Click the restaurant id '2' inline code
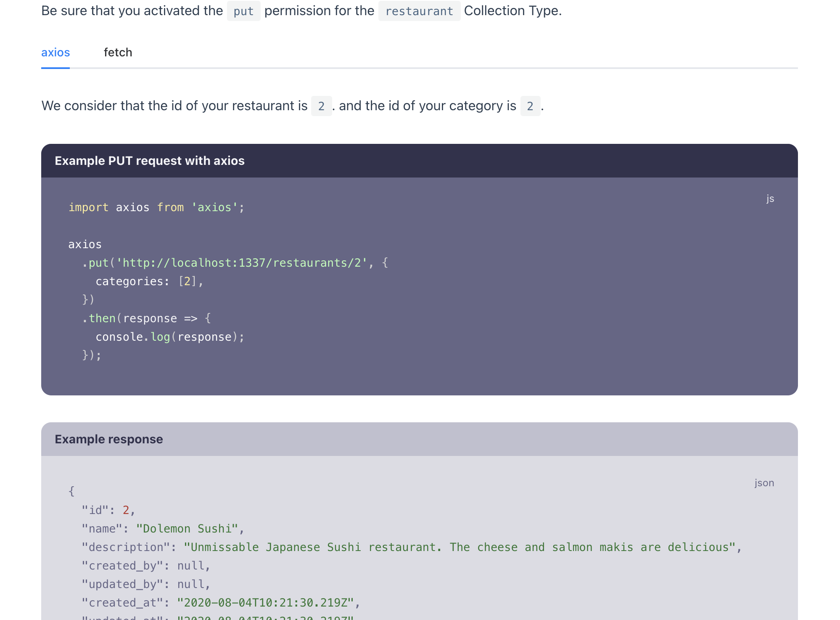This screenshot has width=840, height=620. (321, 106)
